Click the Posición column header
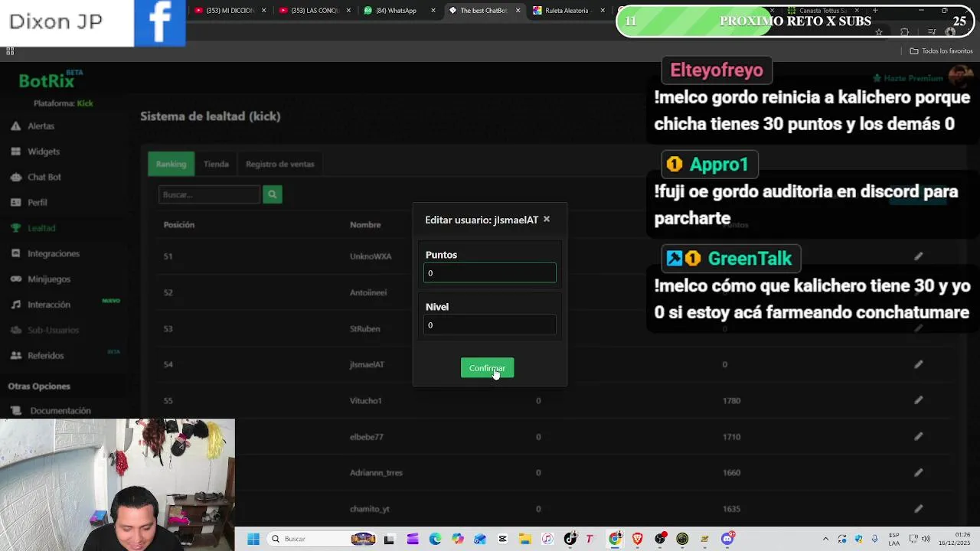Image resolution: width=980 pixels, height=551 pixels. 179,225
